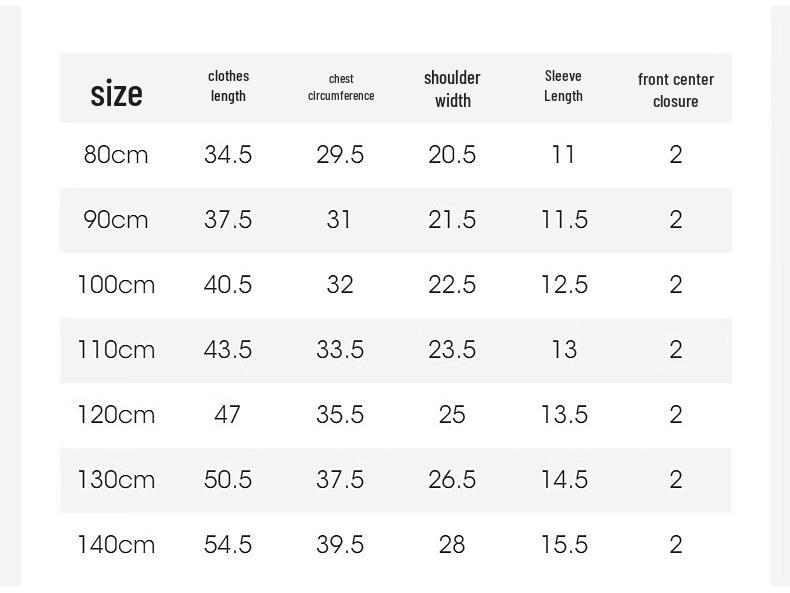Select sleeve length value 15.5
The height and width of the screenshot is (593, 790).
click(564, 544)
